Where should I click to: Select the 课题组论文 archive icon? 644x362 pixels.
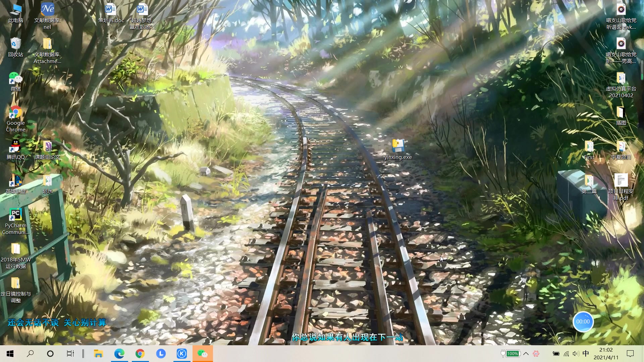[47, 150]
